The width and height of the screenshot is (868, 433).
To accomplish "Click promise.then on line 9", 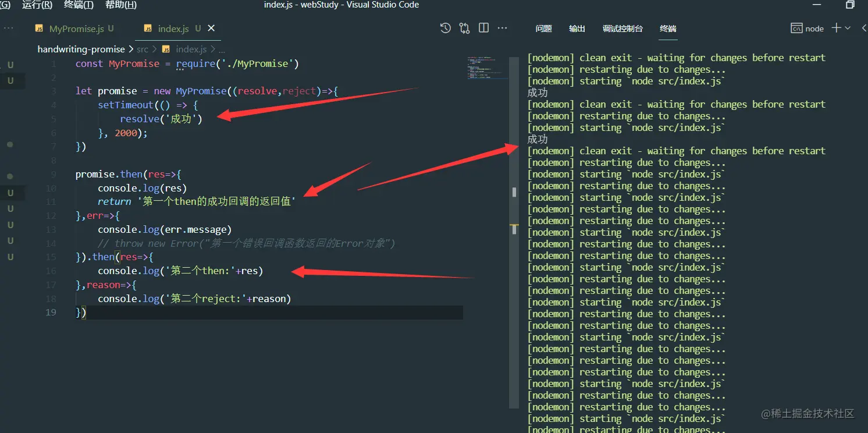I will (109, 174).
